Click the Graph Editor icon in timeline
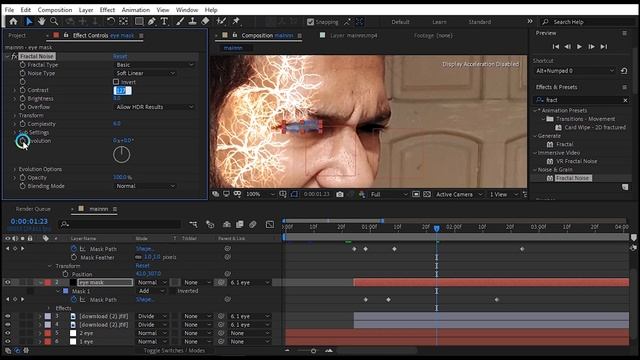 tap(270, 224)
